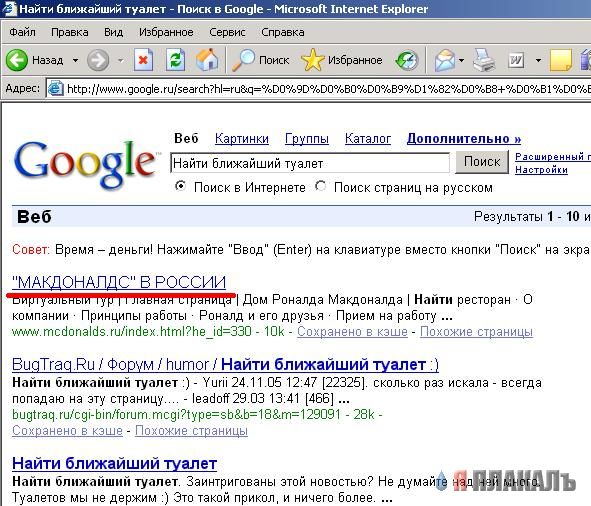
Task: Open Back button history dropdown arrow
Action: click(75, 60)
